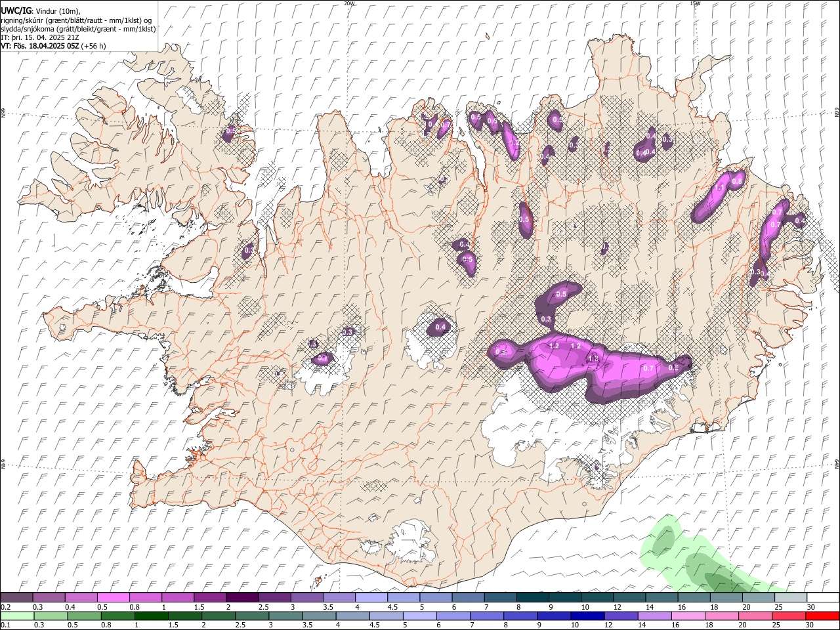Select the violet 14–16 rain legend swatch
Viewport: 840px width, 630px height.
point(655,616)
